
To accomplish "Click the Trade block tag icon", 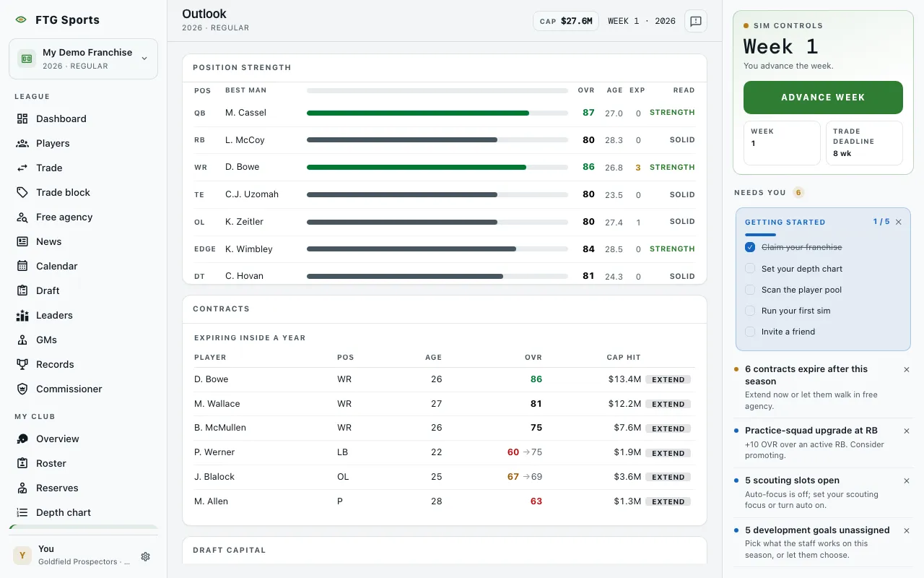I will tap(22, 192).
